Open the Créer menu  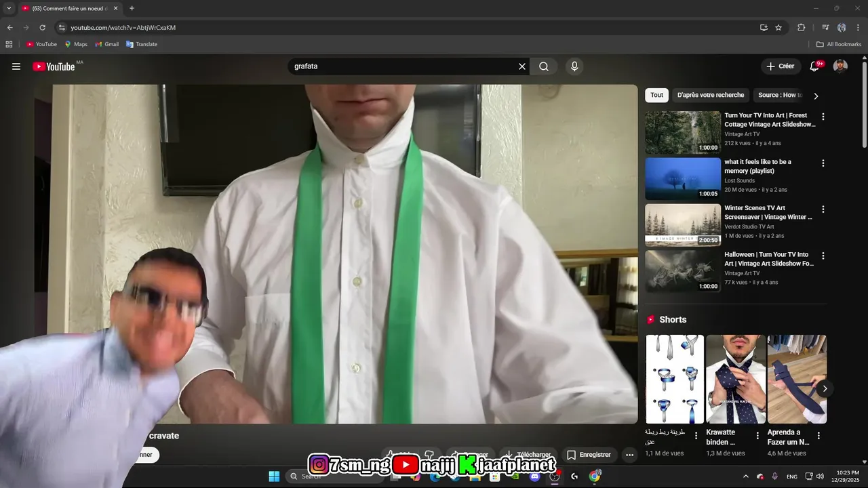point(780,66)
